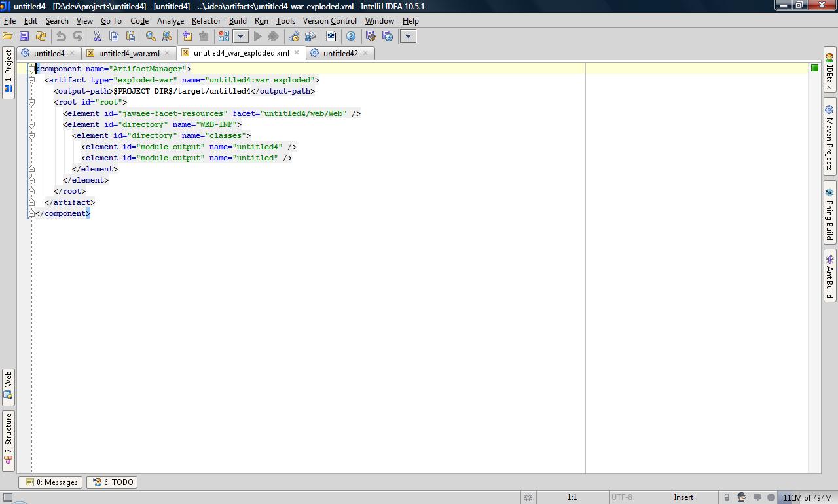The width and height of the screenshot is (838, 504).
Task: Open the Project tool window
Action: pyautogui.click(x=9, y=73)
